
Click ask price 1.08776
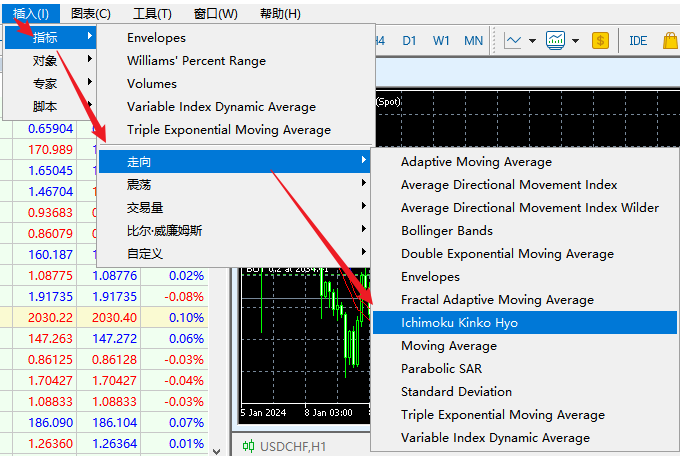tap(114, 276)
